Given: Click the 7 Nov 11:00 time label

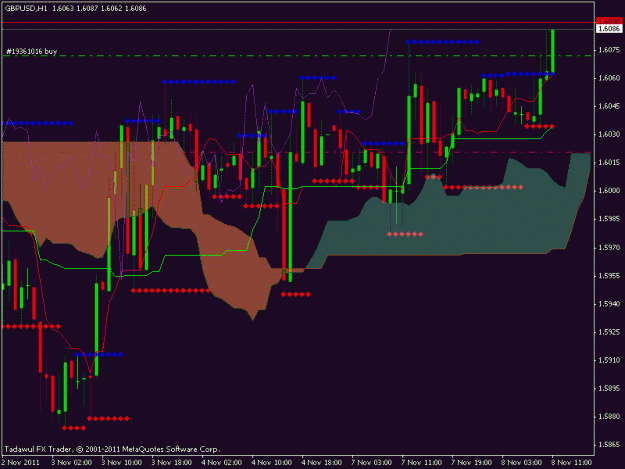Looking at the screenshot, I should 422,463.
